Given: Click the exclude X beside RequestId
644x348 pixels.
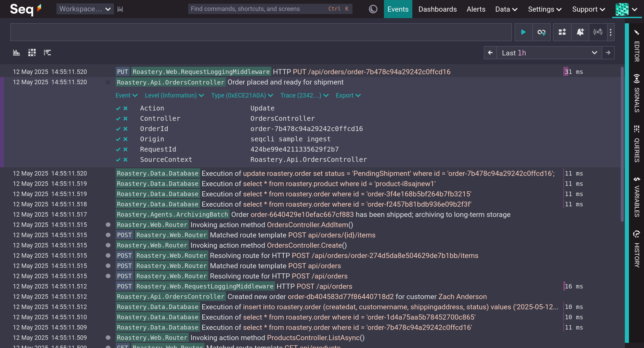Looking at the screenshot, I should [126, 150].
